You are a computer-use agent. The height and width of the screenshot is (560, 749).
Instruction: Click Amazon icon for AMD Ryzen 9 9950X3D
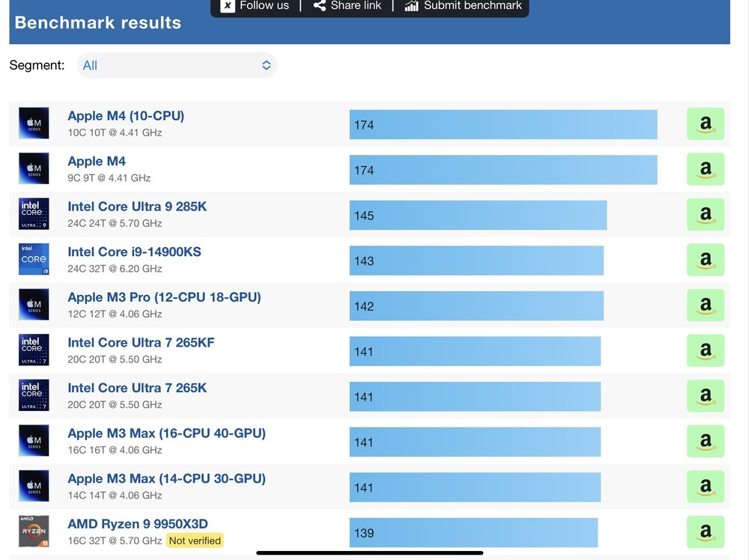point(706,532)
